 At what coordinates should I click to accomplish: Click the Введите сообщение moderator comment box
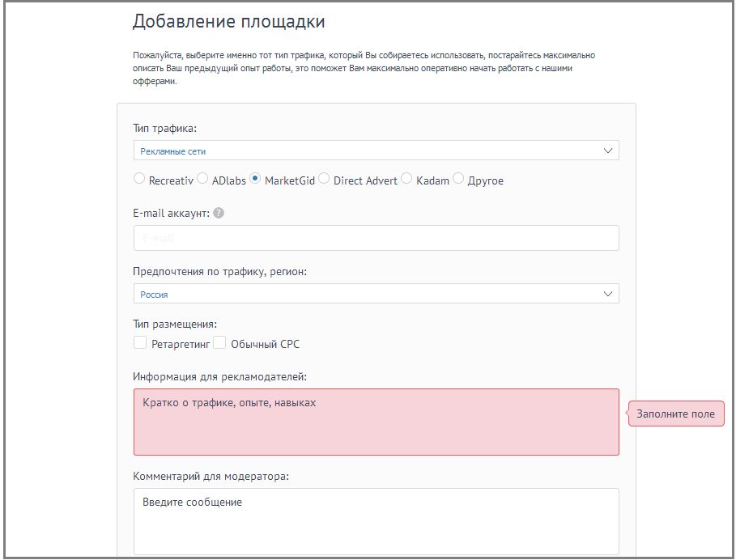[375, 518]
